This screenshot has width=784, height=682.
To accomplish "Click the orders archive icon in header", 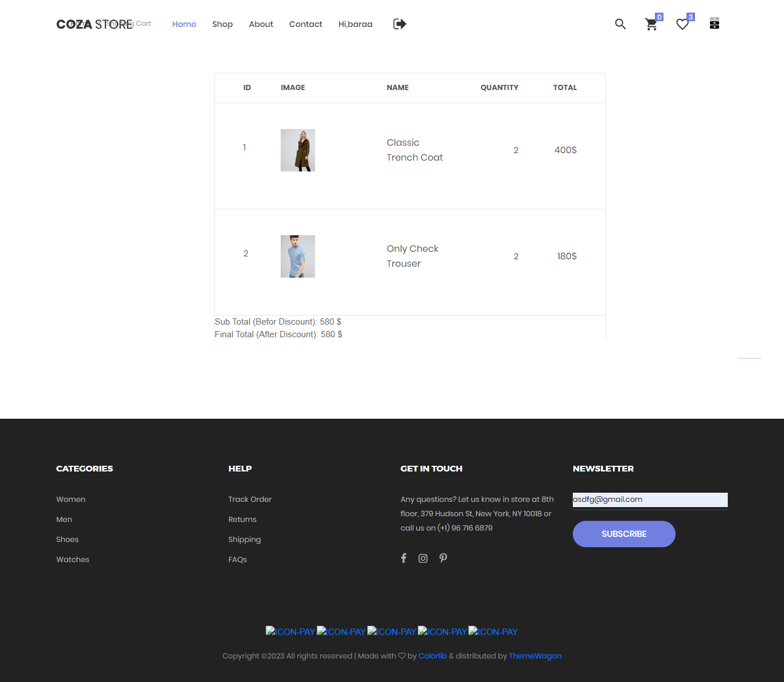I will [x=715, y=24].
